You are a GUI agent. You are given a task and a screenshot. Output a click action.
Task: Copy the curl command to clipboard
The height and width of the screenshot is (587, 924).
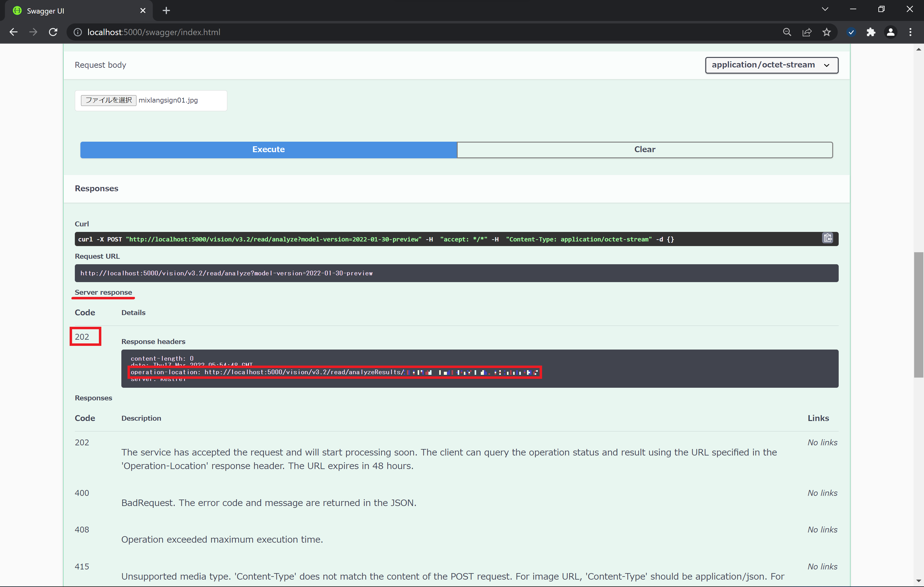point(827,238)
